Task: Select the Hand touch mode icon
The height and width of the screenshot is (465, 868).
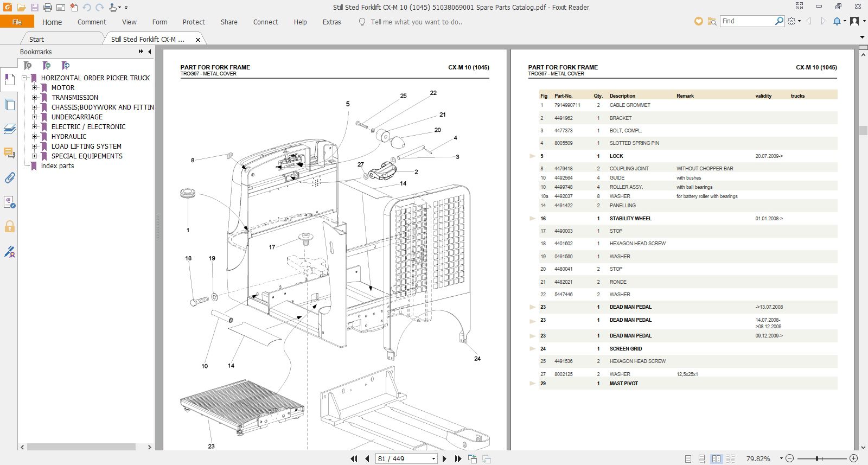Action: click(112, 8)
